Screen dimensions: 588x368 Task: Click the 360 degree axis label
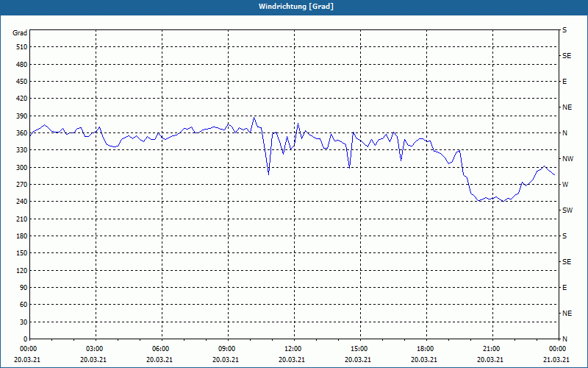point(20,133)
